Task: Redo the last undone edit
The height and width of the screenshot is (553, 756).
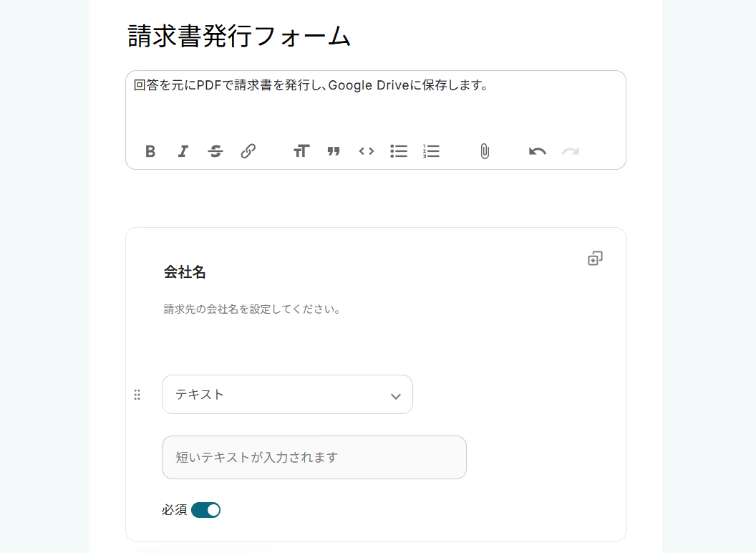Action: pos(571,151)
